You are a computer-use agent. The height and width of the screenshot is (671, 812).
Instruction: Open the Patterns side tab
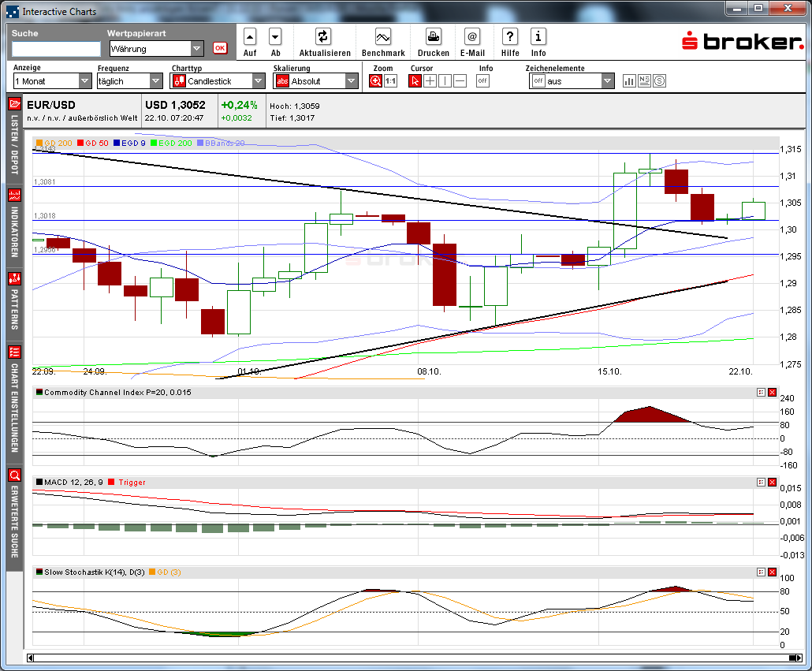(14, 303)
